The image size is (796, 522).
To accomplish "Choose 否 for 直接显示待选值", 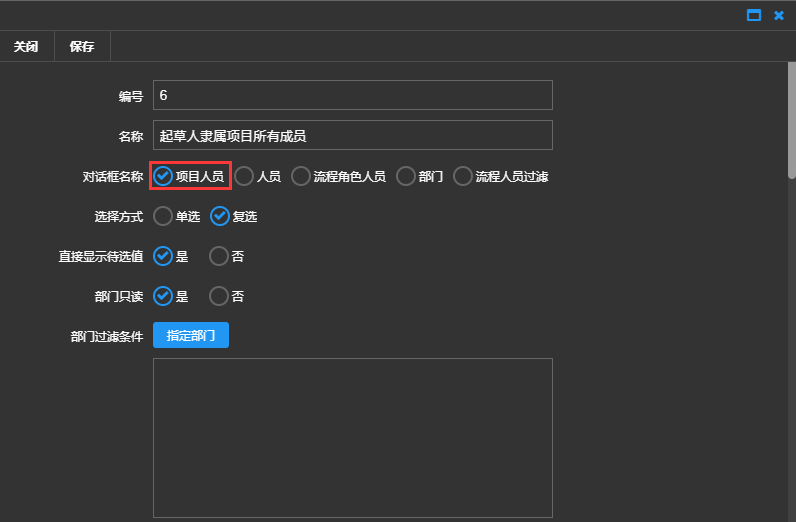I will pyautogui.click(x=219, y=257).
